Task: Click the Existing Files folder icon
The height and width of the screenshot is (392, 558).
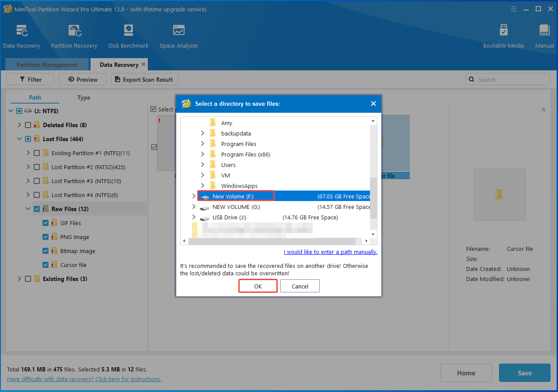Action: tap(37, 279)
